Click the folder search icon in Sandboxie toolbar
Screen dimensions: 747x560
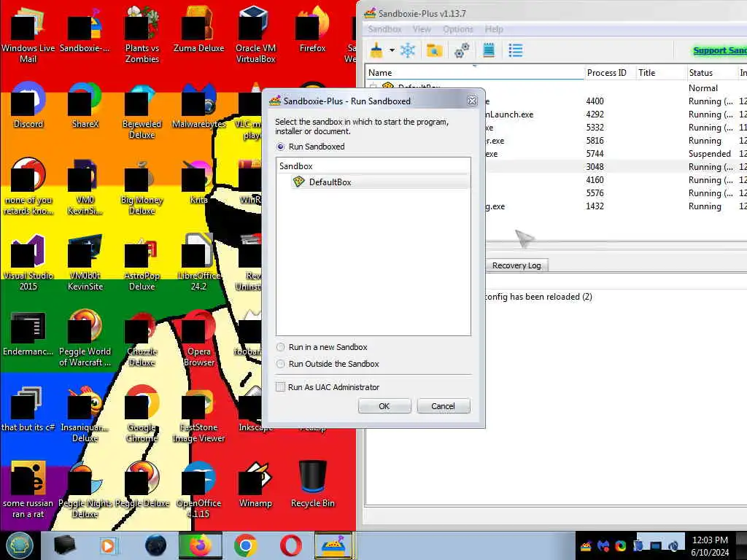point(434,50)
